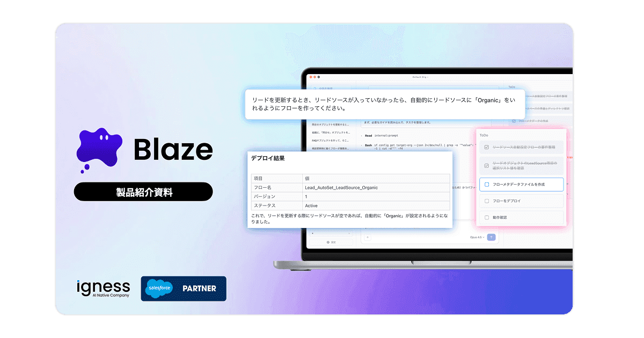Open the Default Org dropdown in the title bar
Image resolution: width=644 pixels, height=338 pixels.
tap(419, 76)
